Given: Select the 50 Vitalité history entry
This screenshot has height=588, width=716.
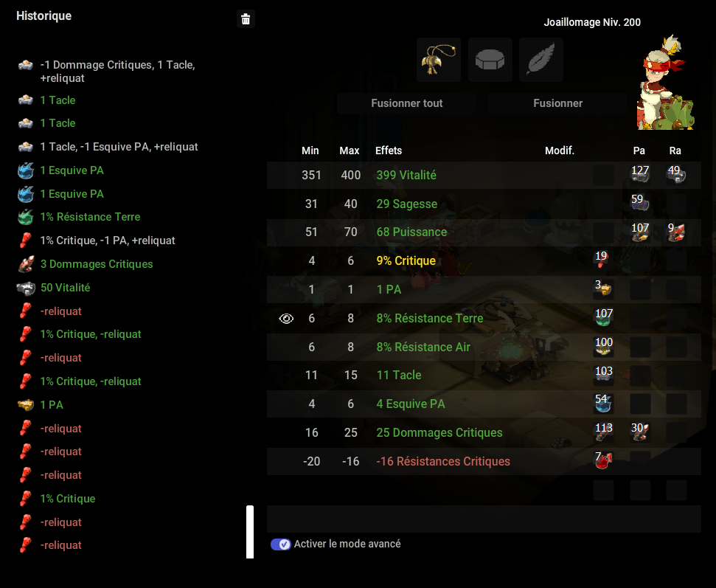Looking at the screenshot, I should pos(66,288).
